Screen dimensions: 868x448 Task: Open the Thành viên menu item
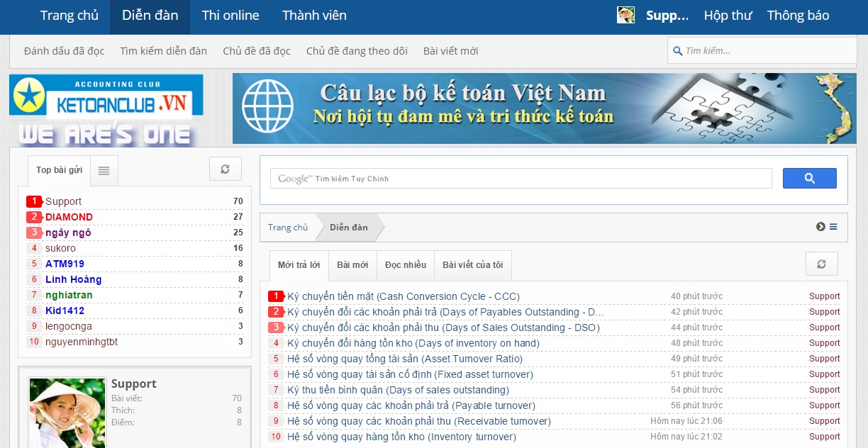(x=314, y=16)
